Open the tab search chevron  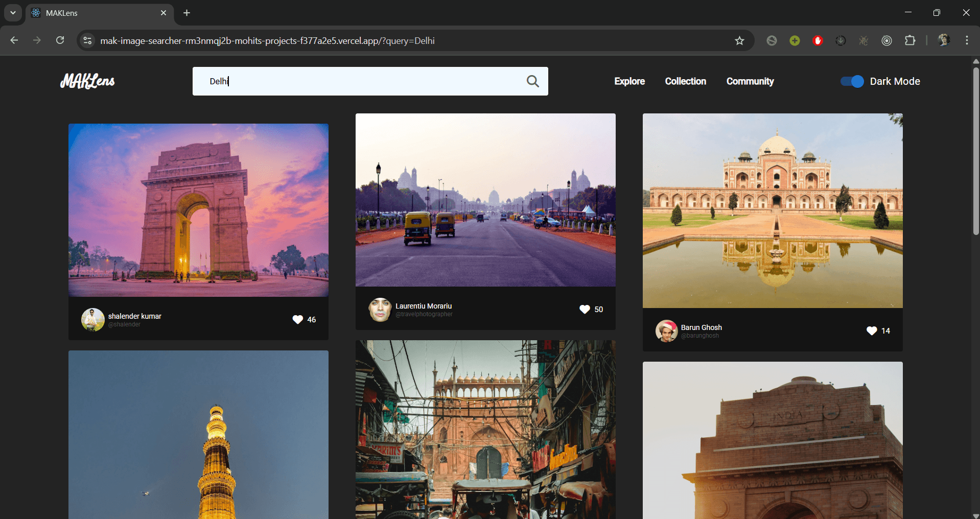[12, 13]
